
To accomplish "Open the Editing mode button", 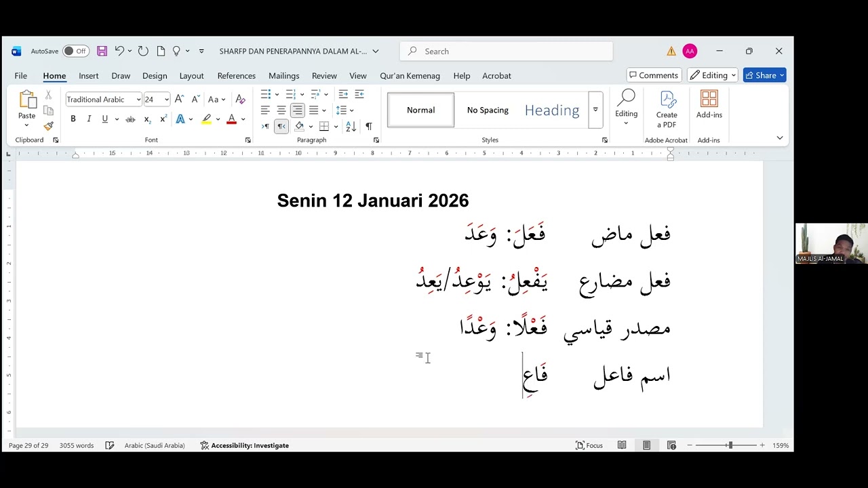I will [713, 75].
